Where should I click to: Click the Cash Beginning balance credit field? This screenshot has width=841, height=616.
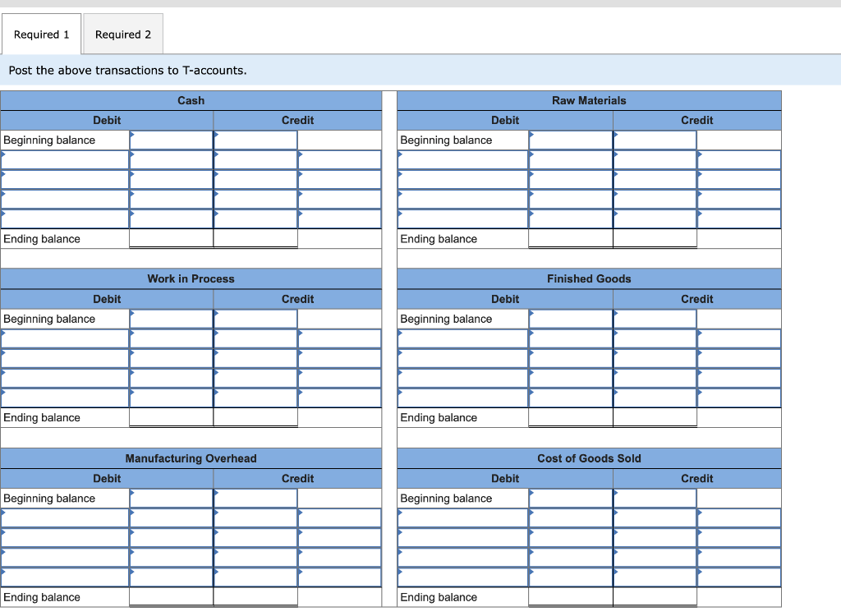pos(255,140)
